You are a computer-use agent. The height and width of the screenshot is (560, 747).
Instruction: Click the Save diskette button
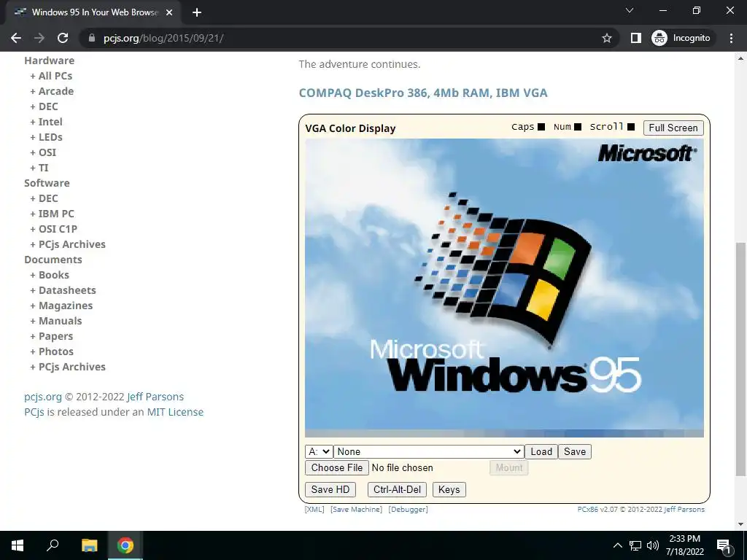point(575,451)
